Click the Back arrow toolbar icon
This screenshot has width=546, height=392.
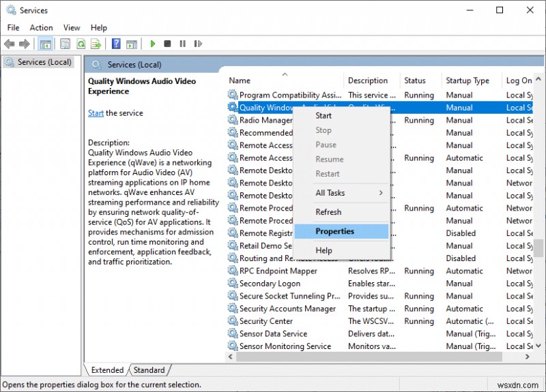click(x=10, y=44)
